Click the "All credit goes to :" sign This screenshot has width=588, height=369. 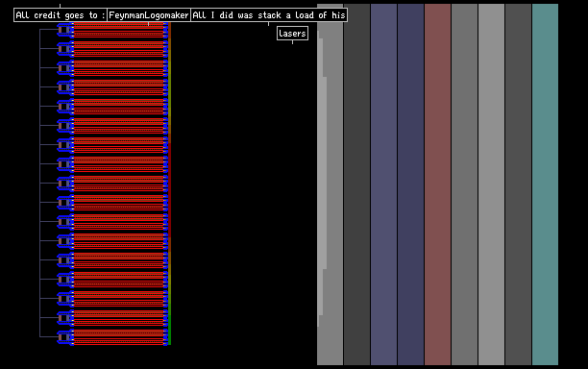click(61, 15)
